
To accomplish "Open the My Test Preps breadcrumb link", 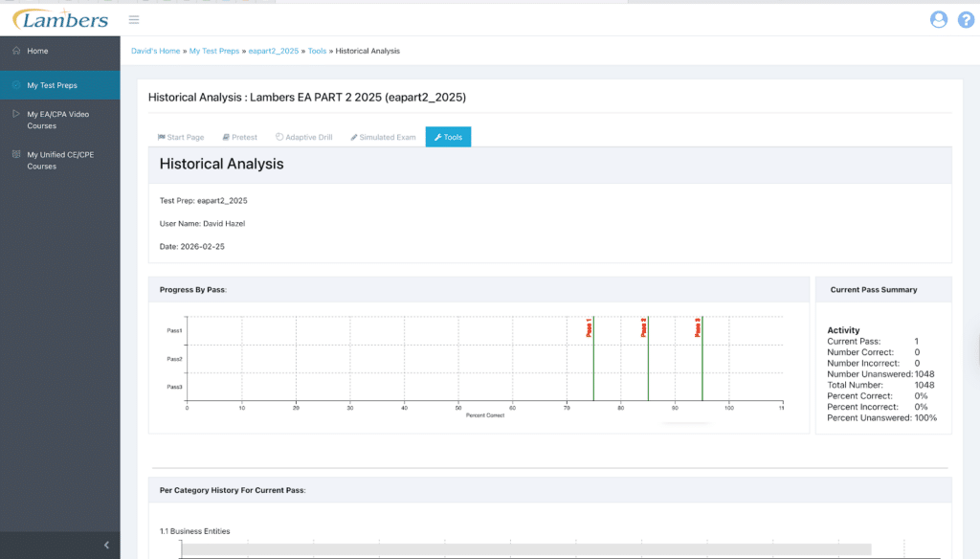I will [x=214, y=51].
